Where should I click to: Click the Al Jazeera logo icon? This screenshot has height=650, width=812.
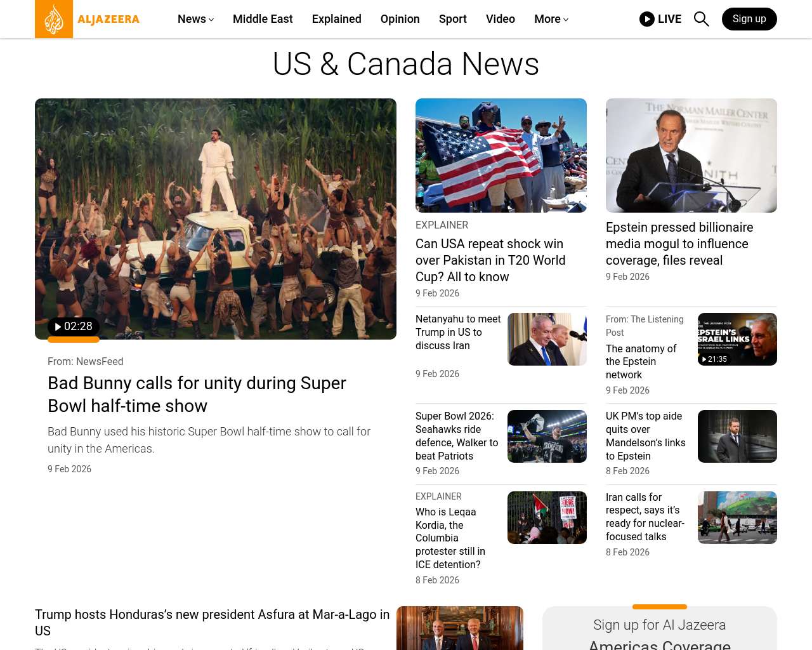[x=54, y=19]
